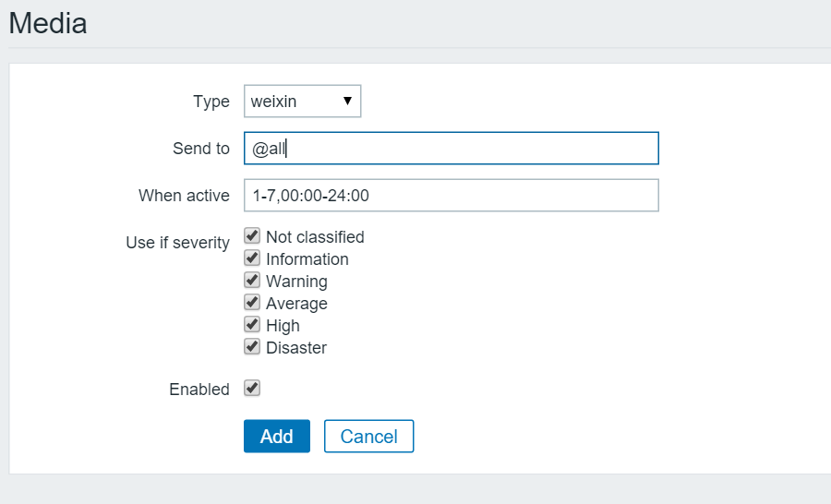Focus the Send to field containing @all
The width and height of the screenshot is (831, 504).
[451, 149]
